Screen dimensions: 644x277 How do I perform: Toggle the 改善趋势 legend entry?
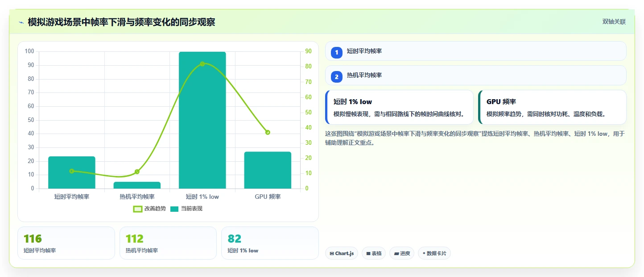tap(149, 209)
